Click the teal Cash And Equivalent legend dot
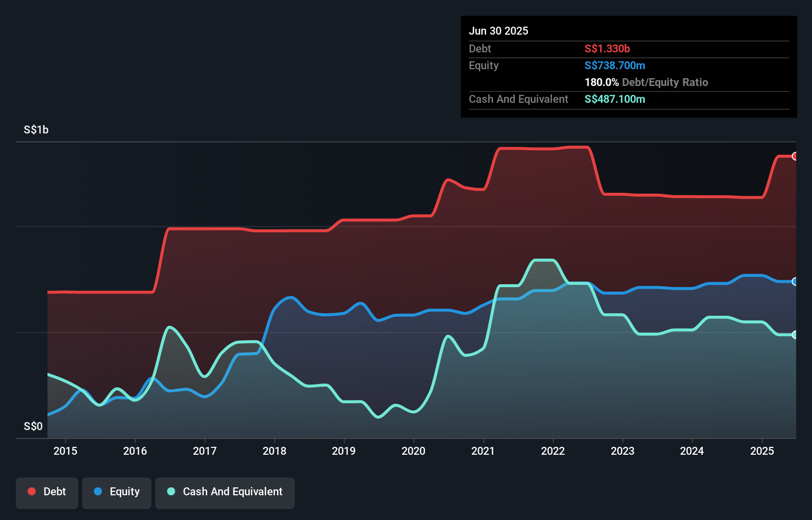Screen dimensions: 812x520 (x=171, y=491)
